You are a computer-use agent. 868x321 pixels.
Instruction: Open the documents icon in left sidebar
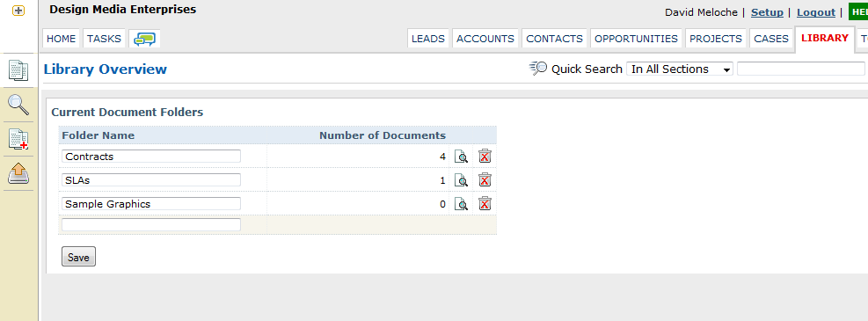(18, 70)
